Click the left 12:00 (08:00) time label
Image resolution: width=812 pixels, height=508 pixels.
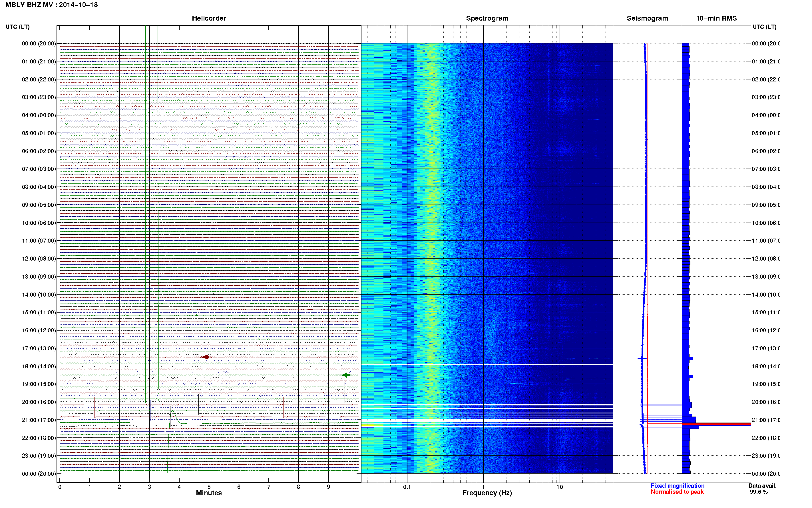39,259
